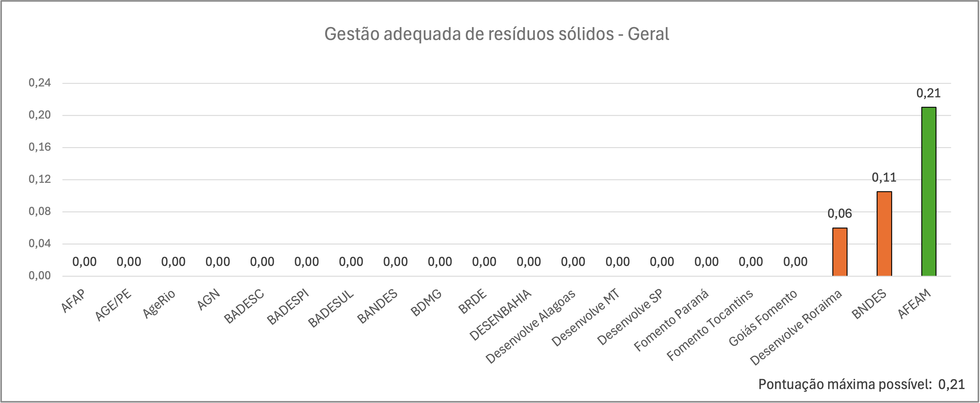Click the Desenvolve Roraima orange bar
This screenshot has width=980, height=403.
pos(840,252)
